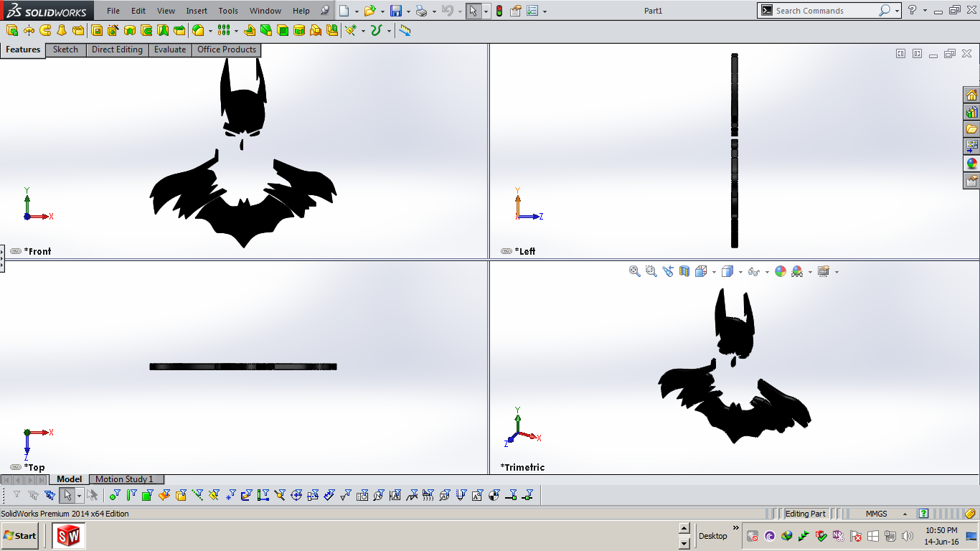Open Custom Properties icon in task pane

pyautogui.click(x=971, y=181)
